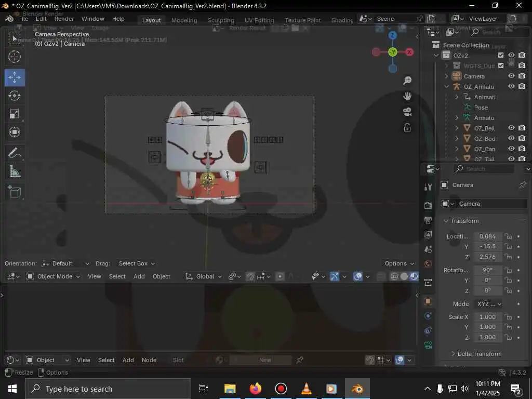Select the Select Box tool in toolbar
This screenshot has height=399, width=532.
pyautogui.click(x=14, y=38)
